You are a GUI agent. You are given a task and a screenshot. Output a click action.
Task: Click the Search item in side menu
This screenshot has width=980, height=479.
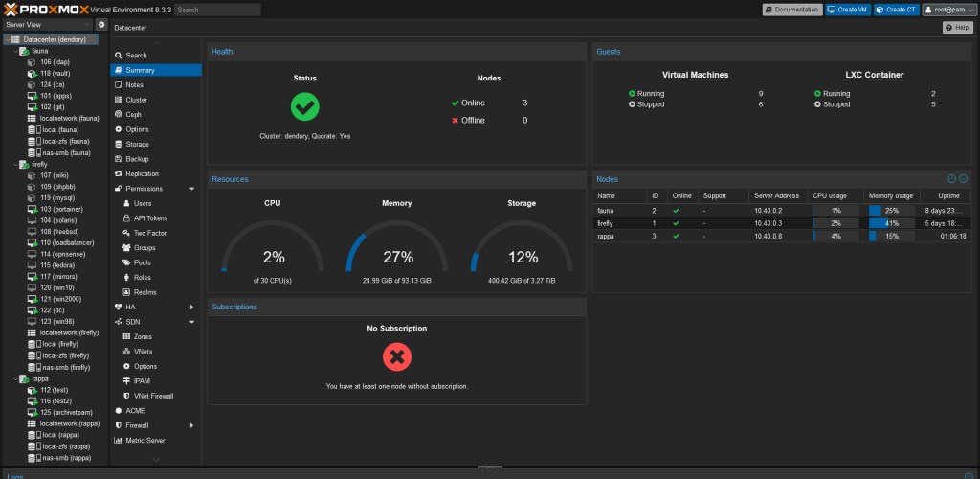156,55
